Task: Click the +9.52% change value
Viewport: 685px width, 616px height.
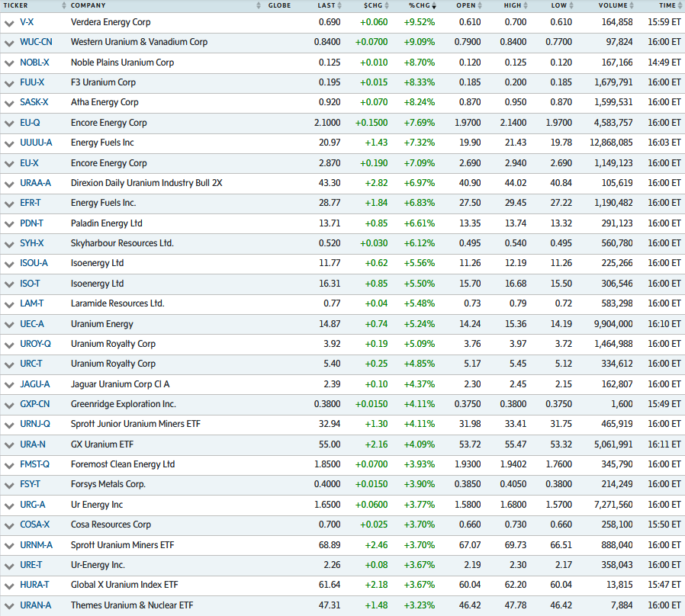Action: (x=420, y=22)
